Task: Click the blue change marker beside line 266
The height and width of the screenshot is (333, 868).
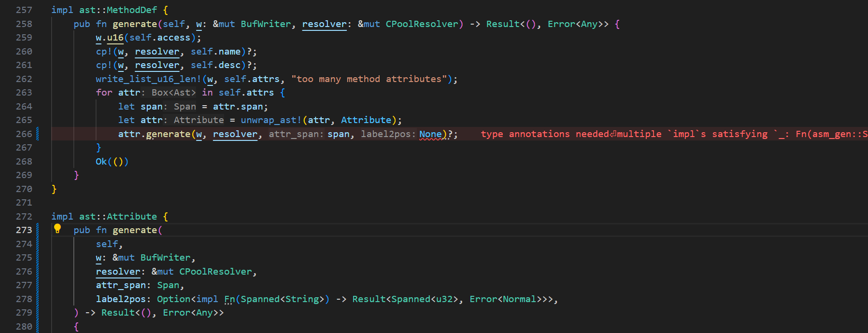Action: click(38, 134)
